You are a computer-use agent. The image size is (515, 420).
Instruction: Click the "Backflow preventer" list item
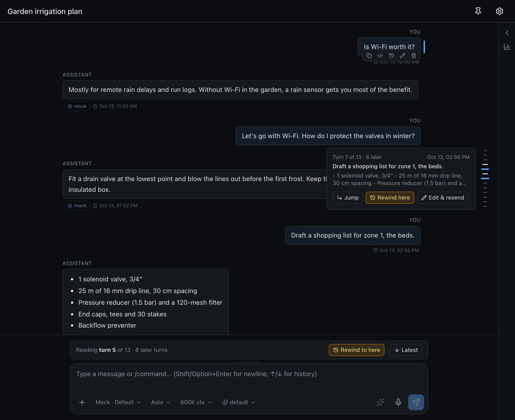point(107,325)
